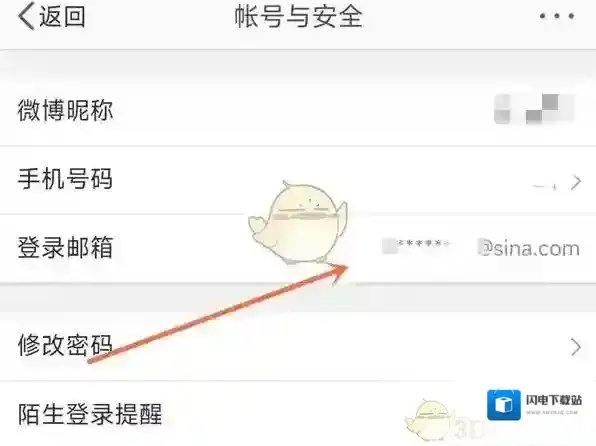Expand the 手机号码 chevron arrow
This screenshot has height=446, width=596.
pyautogui.click(x=576, y=183)
